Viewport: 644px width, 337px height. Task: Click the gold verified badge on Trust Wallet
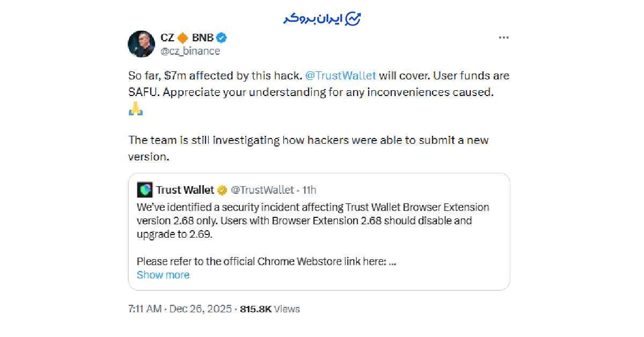click(x=222, y=190)
